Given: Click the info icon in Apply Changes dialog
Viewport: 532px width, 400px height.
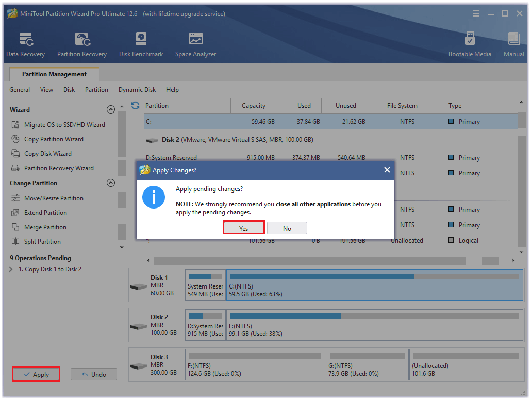Looking at the screenshot, I should coord(153,197).
